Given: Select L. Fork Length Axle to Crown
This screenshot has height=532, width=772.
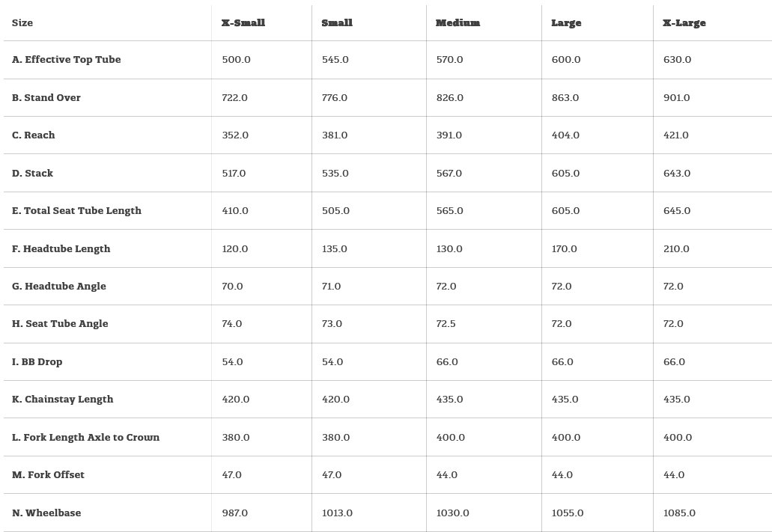Looking at the screenshot, I should [x=85, y=438].
